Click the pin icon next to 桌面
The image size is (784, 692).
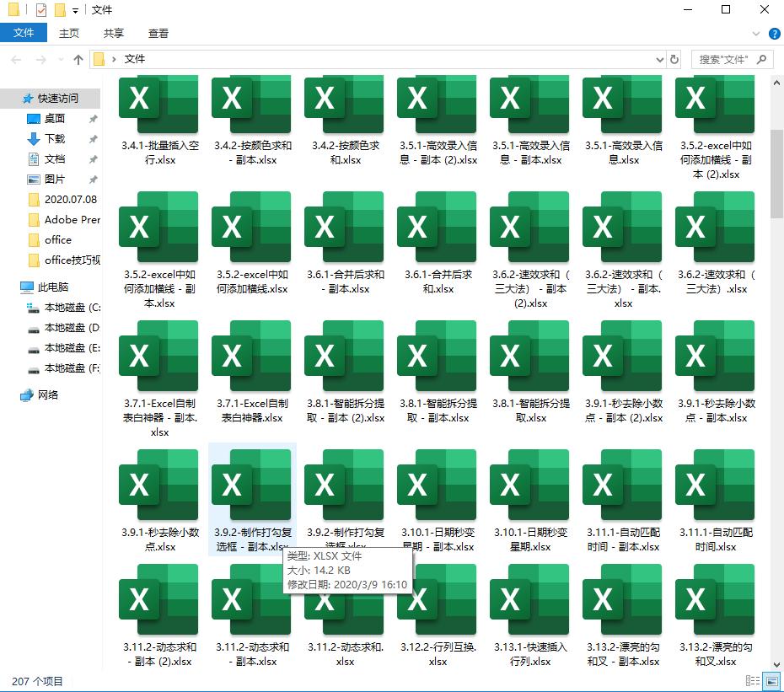pyautogui.click(x=93, y=119)
